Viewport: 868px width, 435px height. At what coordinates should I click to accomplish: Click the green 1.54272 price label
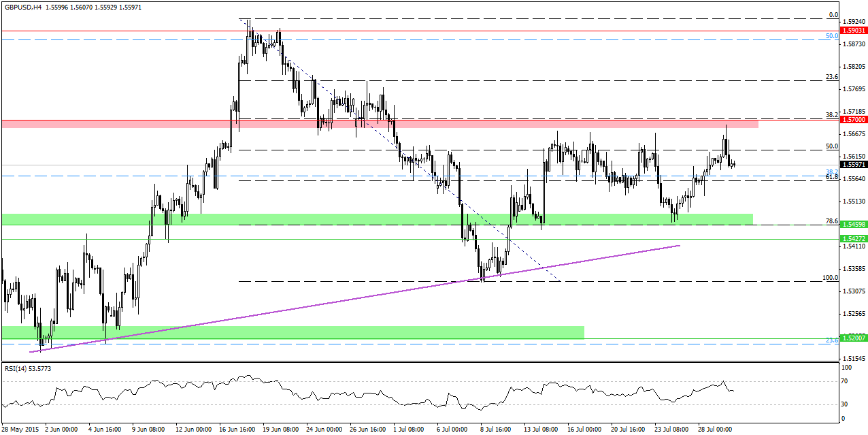pos(854,239)
